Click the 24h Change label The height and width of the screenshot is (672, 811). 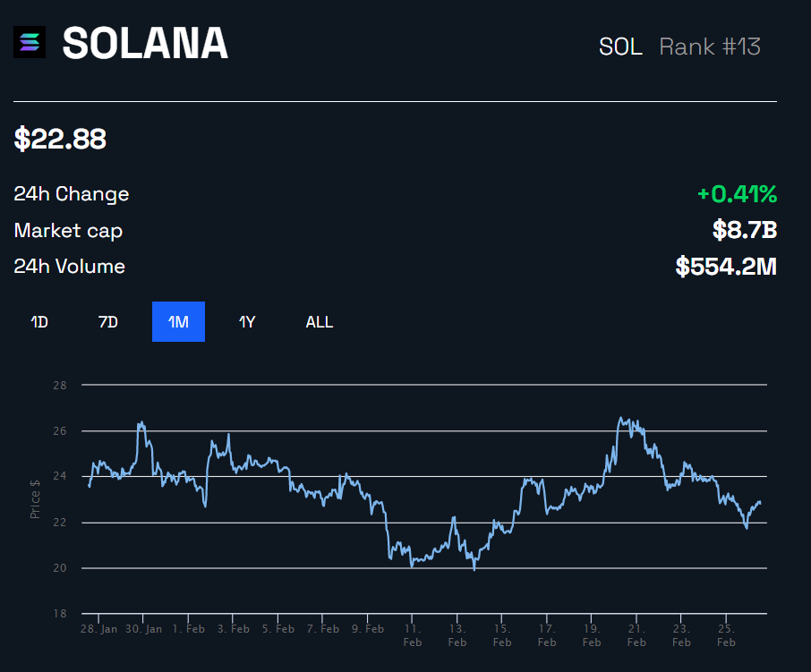pos(72,194)
